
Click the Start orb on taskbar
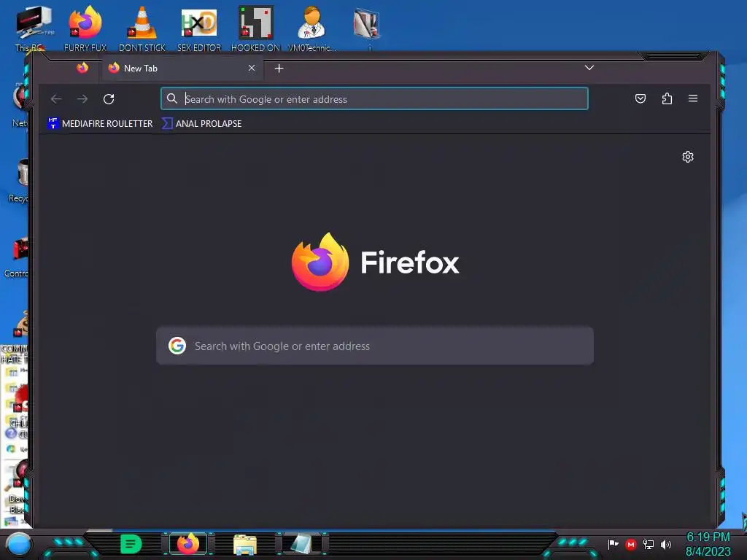tap(18, 544)
